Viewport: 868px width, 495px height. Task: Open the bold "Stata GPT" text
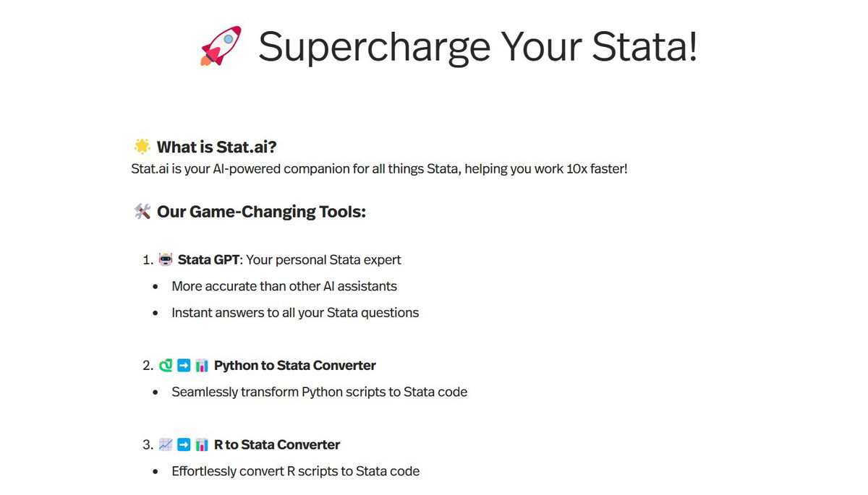pyautogui.click(x=208, y=259)
